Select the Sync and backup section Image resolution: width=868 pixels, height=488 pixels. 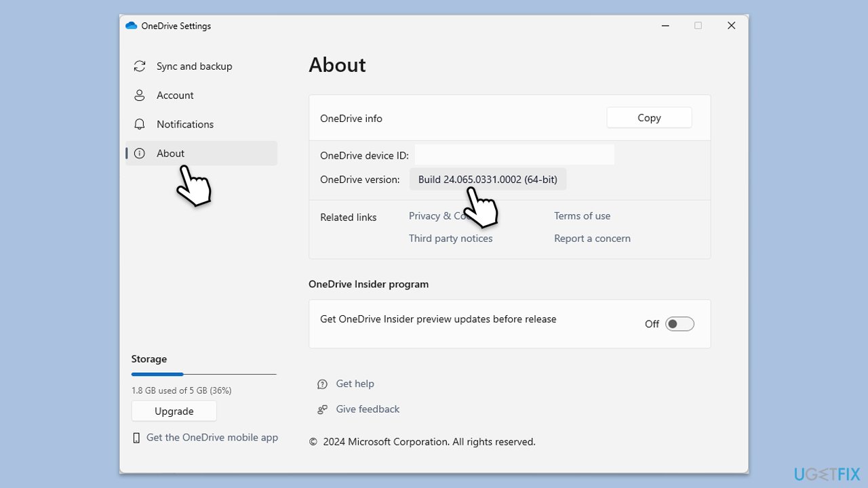pyautogui.click(x=194, y=66)
